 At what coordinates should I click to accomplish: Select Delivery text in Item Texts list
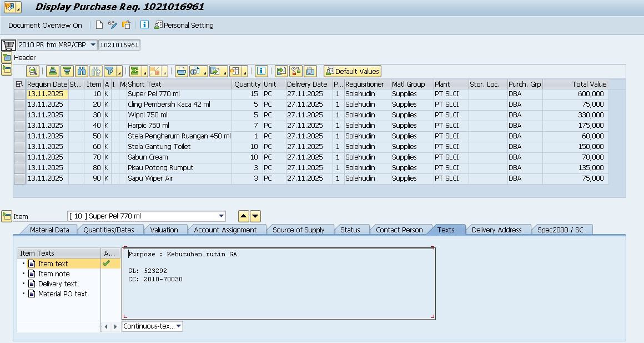coord(57,284)
